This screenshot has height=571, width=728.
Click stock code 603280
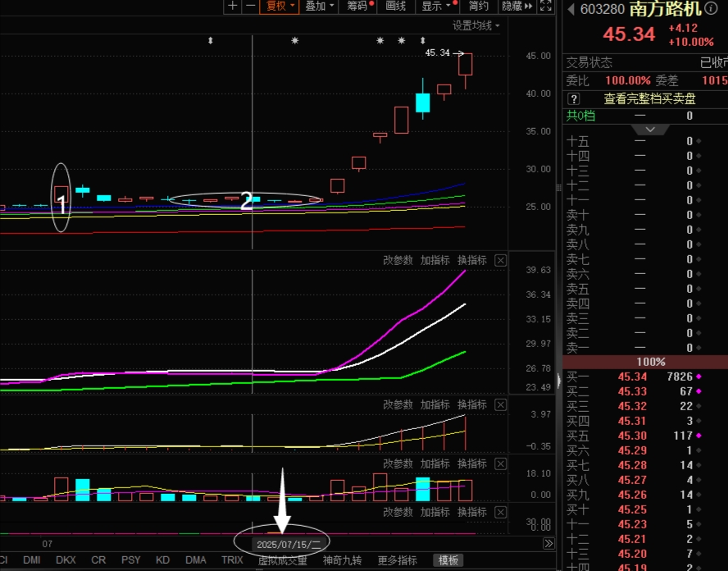(603, 9)
